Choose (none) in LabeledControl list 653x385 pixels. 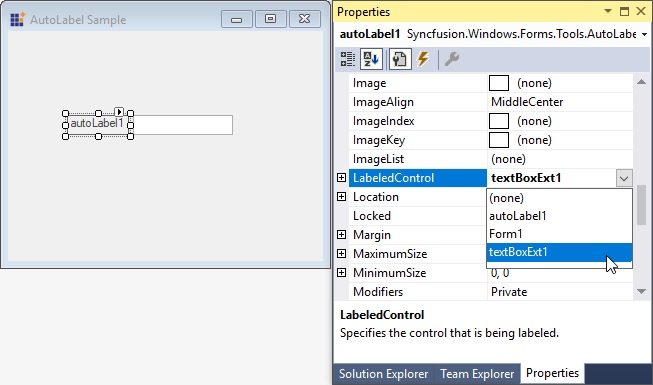[x=559, y=198]
